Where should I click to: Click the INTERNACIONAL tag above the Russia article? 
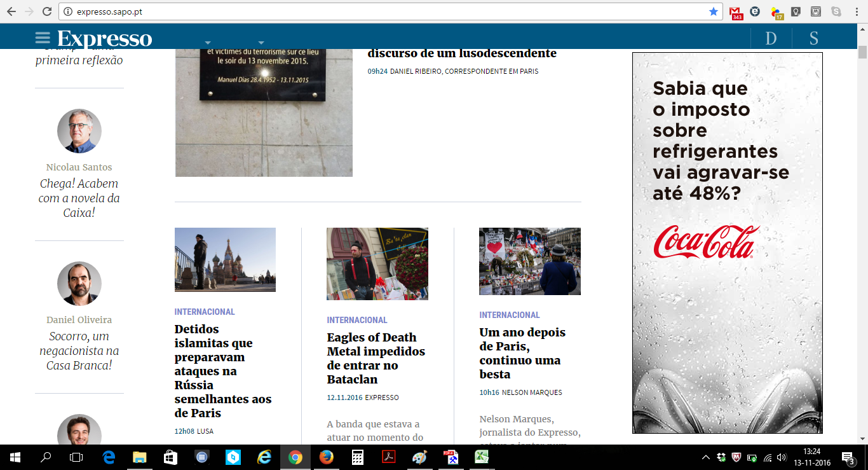click(205, 312)
